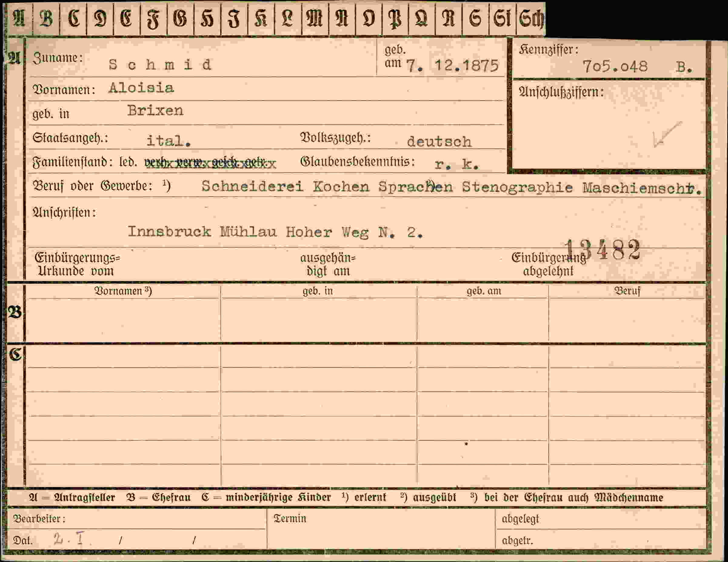Image resolution: width=728 pixels, height=562 pixels.
Task: Click the "abgetr." label
Action: pyautogui.click(x=518, y=541)
